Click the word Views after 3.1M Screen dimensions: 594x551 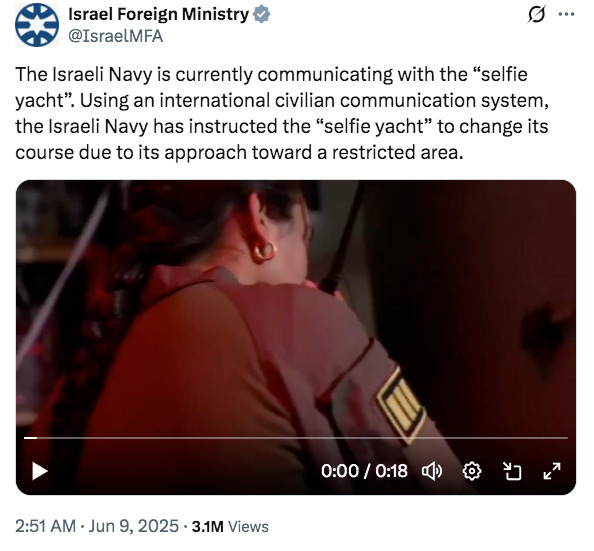tap(249, 526)
